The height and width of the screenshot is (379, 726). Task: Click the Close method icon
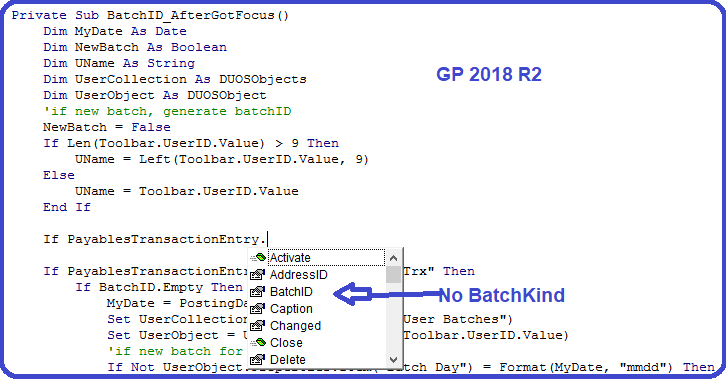[x=258, y=342]
